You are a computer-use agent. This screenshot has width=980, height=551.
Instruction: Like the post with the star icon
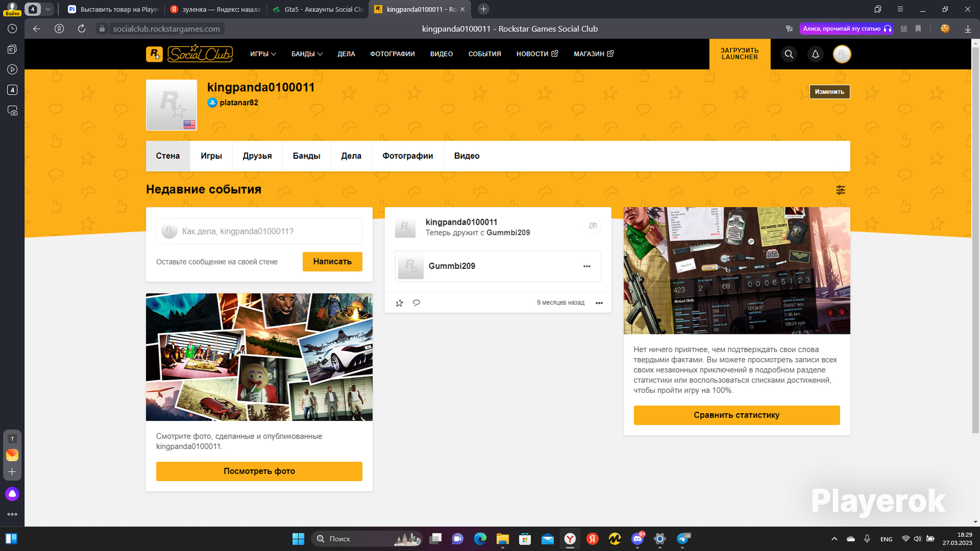400,302
